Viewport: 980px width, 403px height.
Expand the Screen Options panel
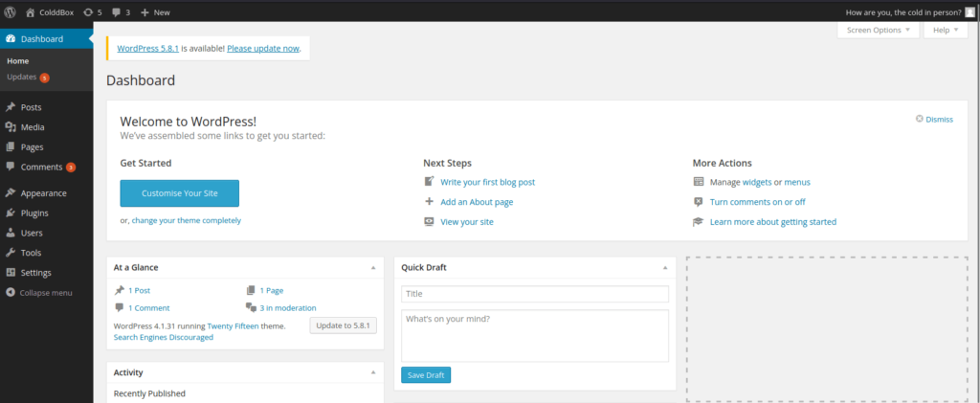879,30
